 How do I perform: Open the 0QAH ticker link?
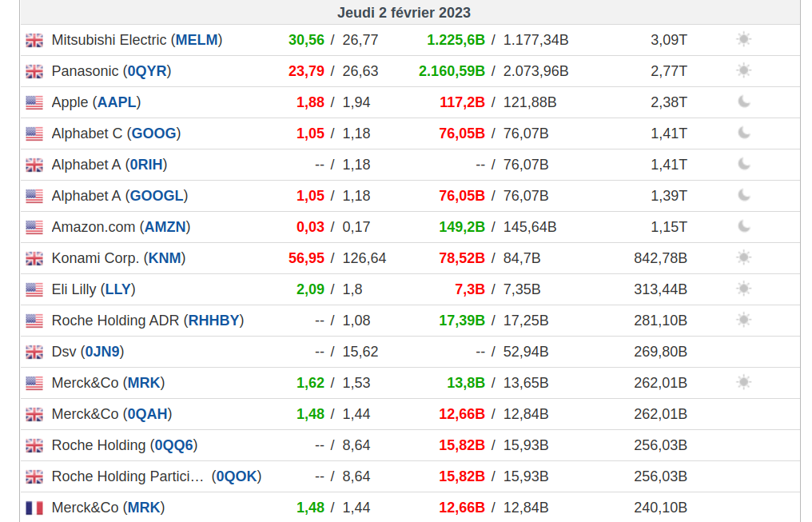148,414
